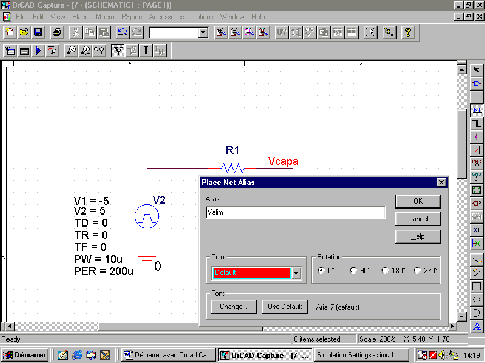Image resolution: width=485 pixels, height=363 pixels.
Task: Click the red Default color swatch
Action: click(252, 273)
